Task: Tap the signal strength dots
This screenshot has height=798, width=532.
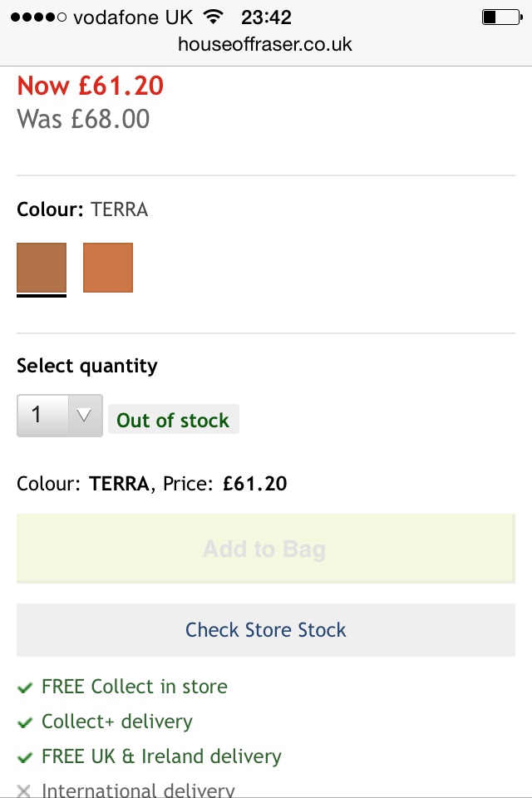Action: point(38,17)
